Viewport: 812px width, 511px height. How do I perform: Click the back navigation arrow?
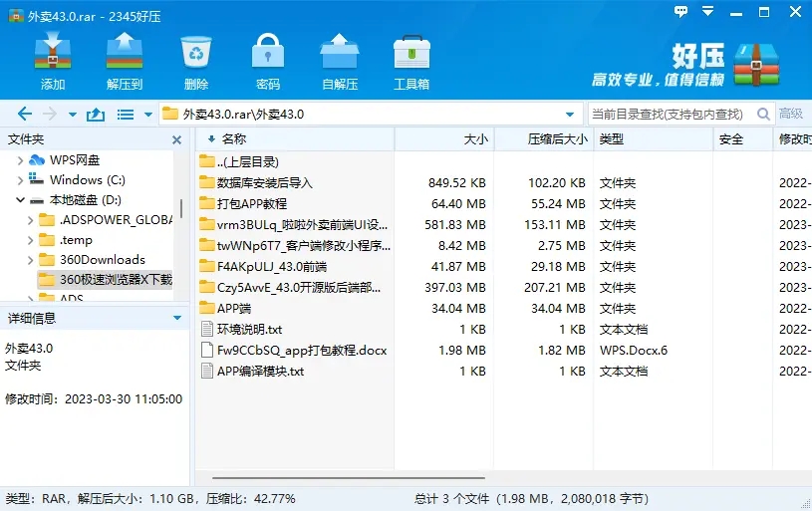tap(25, 115)
